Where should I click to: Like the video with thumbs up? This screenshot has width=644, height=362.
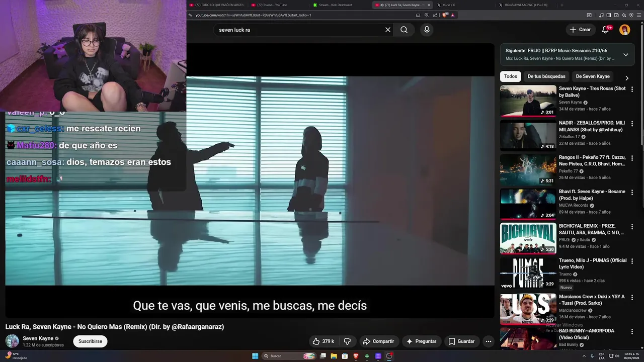(323, 341)
